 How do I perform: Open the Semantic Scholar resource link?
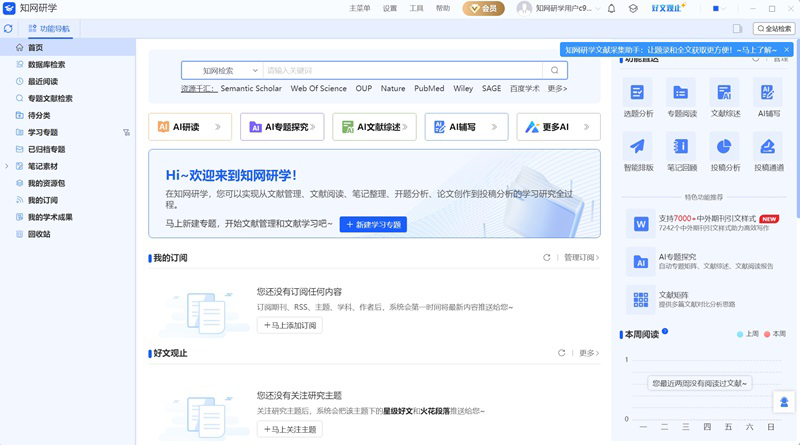pyautogui.click(x=251, y=88)
